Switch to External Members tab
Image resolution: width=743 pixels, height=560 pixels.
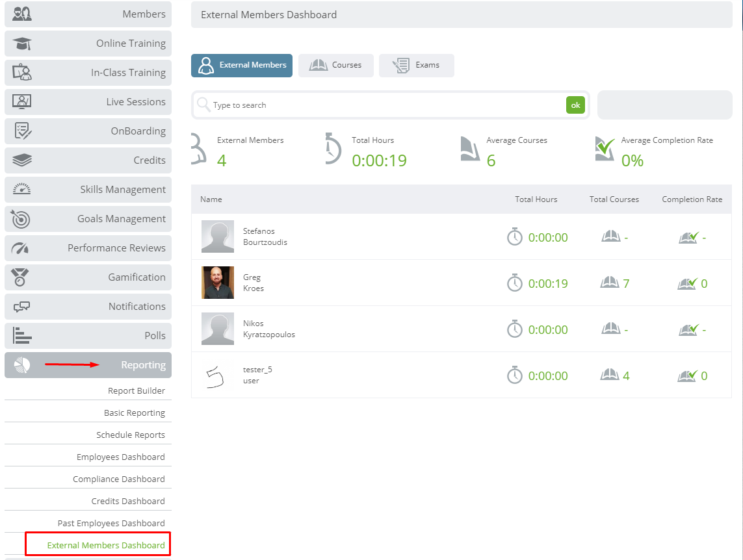point(242,66)
